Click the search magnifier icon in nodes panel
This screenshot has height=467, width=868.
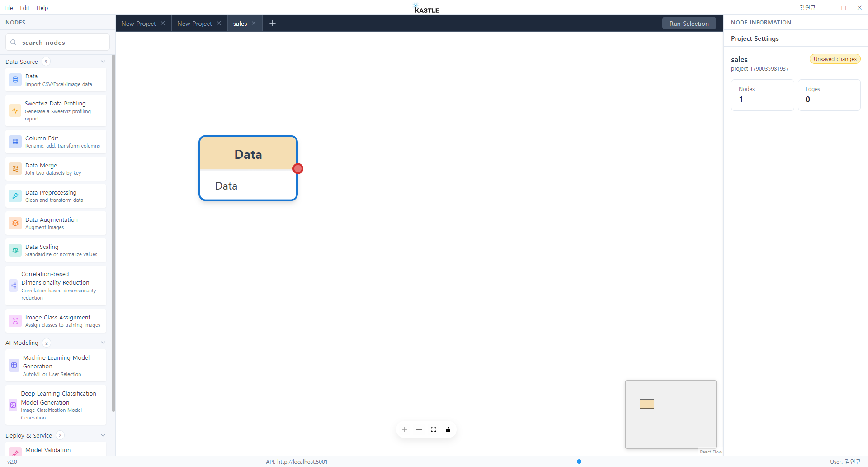click(14, 42)
